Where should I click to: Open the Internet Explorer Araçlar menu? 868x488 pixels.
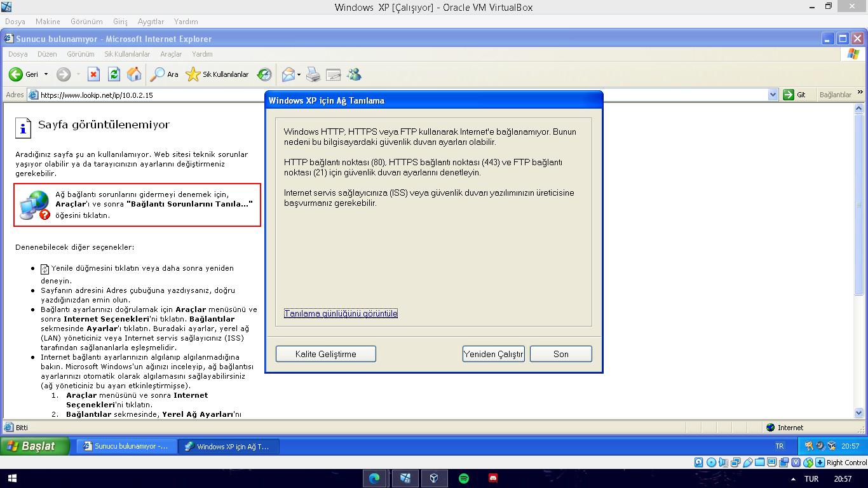click(171, 54)
